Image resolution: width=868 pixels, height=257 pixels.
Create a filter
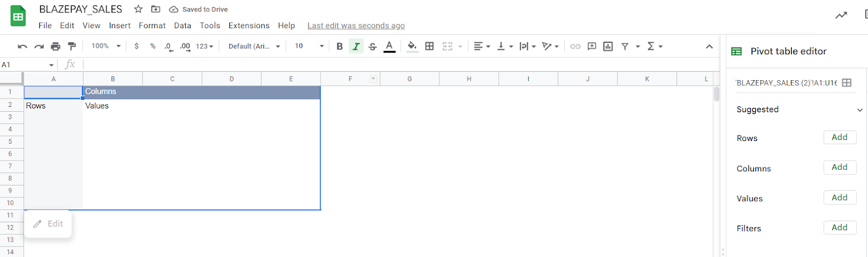point(625,47)
